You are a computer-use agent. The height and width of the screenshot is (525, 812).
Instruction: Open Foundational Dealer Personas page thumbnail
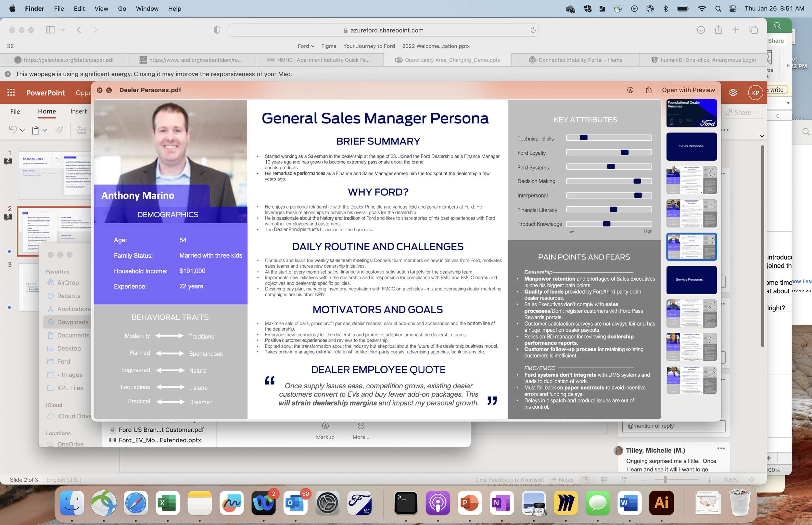tap(691, 113)
